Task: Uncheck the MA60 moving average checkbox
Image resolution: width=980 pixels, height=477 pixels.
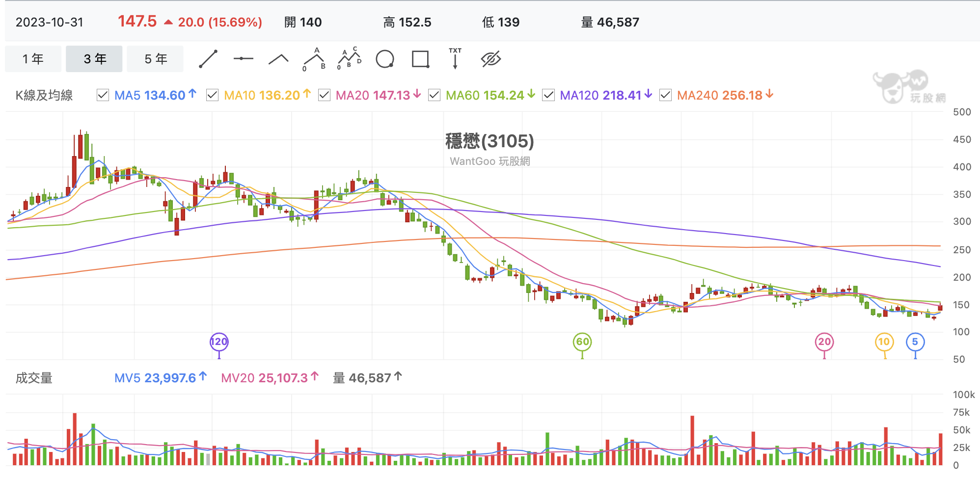Action: [x=434, y=95]
